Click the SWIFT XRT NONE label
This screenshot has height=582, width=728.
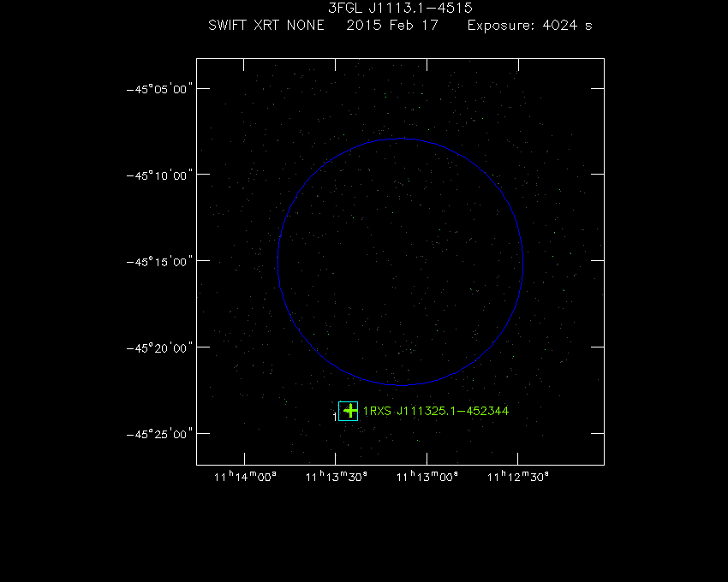click(266, 25)
